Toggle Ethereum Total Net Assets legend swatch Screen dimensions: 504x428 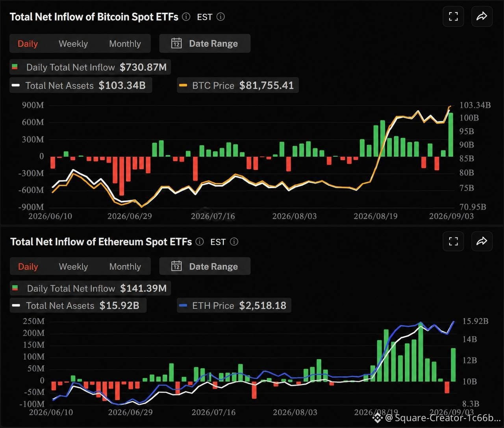pos(16,306)
